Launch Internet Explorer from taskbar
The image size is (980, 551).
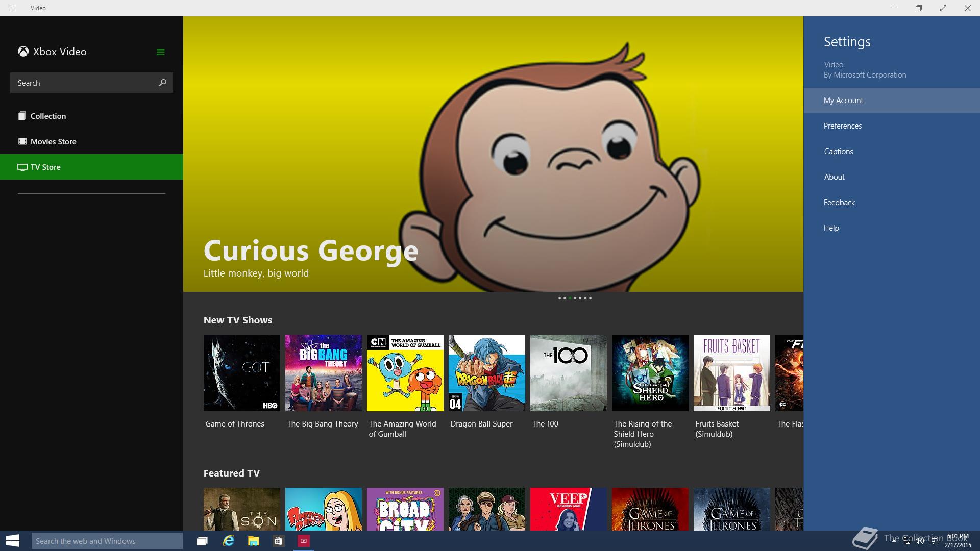point(228,541)
